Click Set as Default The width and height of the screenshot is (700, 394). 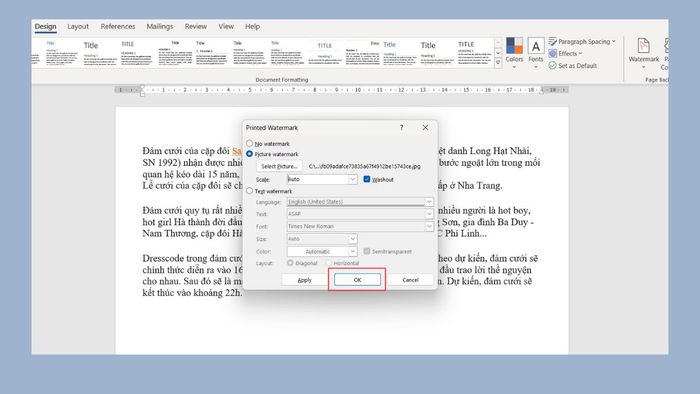click(x=573, y=66)
